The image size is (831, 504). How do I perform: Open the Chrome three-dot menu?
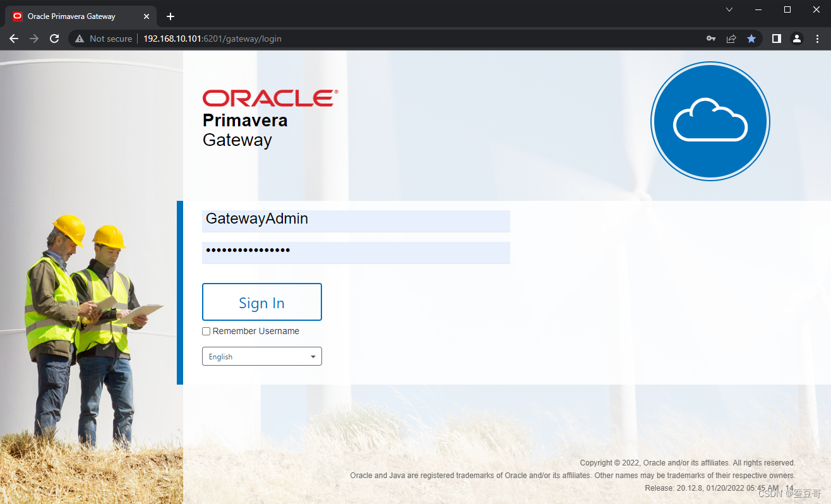pos(817,39)
